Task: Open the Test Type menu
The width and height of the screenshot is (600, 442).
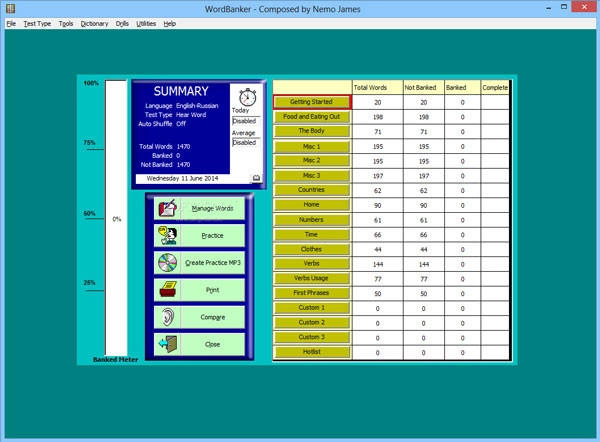Action: (x=37, y=23)
